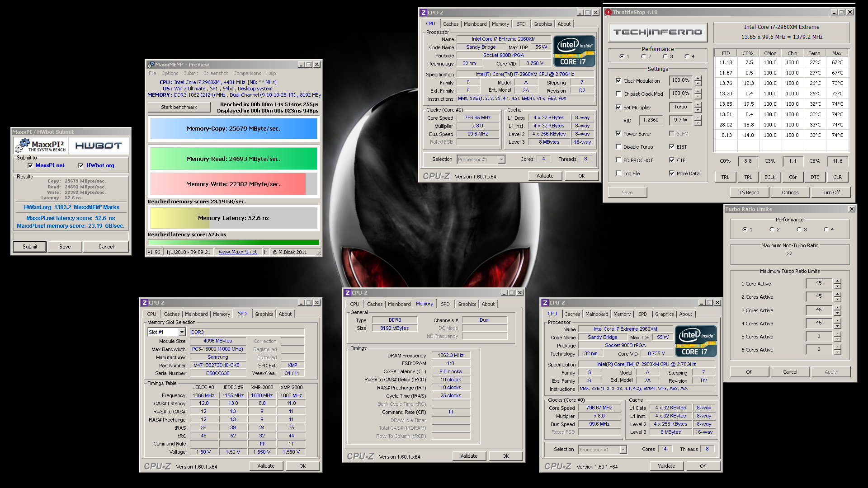The height and width of the screenshot is (488, 868).
Task: Adjust Set Multiplier Turbo stepper
Action: click(698, 108)
